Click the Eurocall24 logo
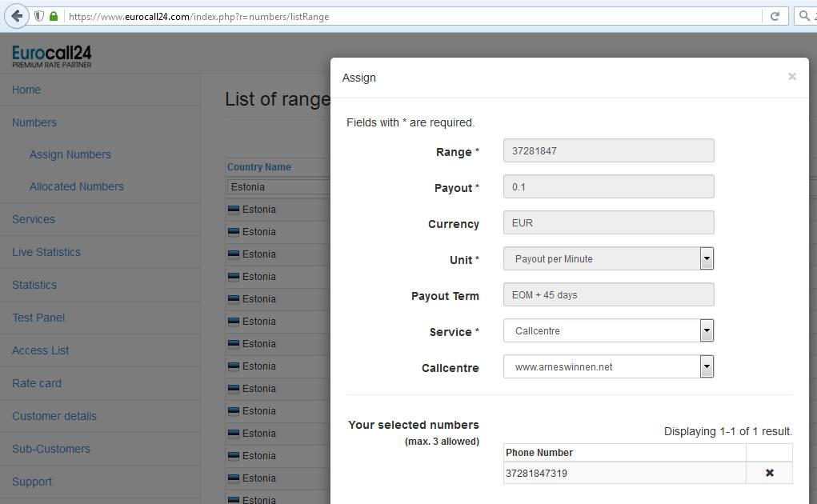The height and width of the screenshot is (504, 817). click(x=52, y=56)
